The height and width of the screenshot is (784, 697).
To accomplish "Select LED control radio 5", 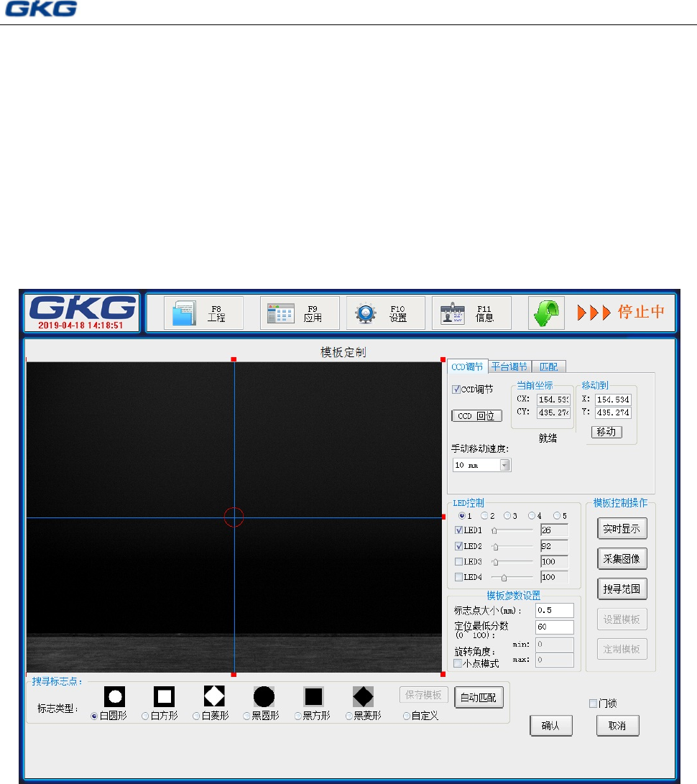I will tap(556, 515).
